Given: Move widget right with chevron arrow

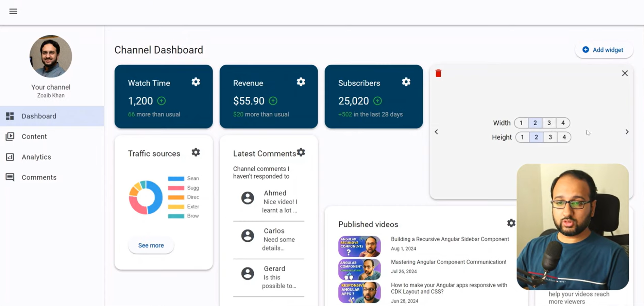Looking at the screenshot, I should pos(627,132).
